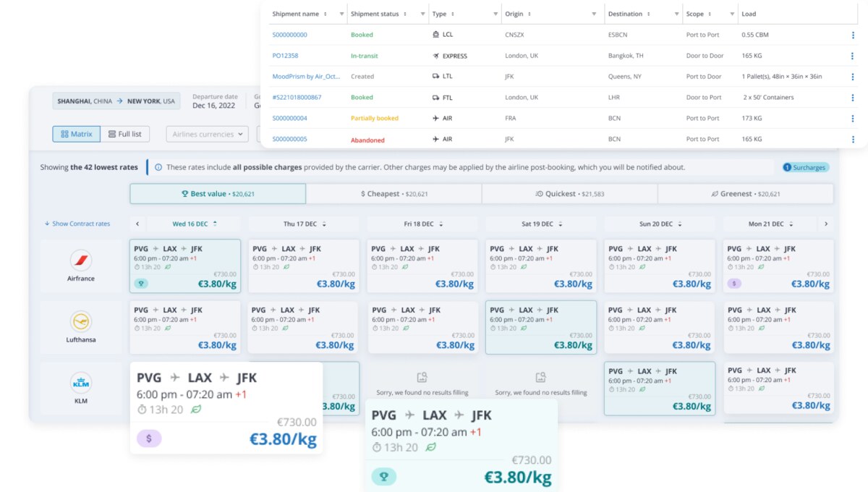Open the kebab menu for shipment PO12358

click(853, 56)
